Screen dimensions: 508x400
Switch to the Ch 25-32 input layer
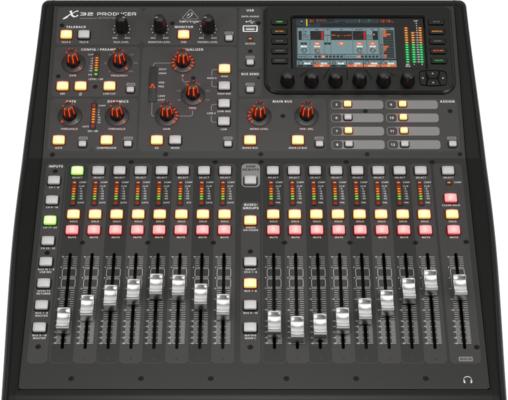point(48,241)
